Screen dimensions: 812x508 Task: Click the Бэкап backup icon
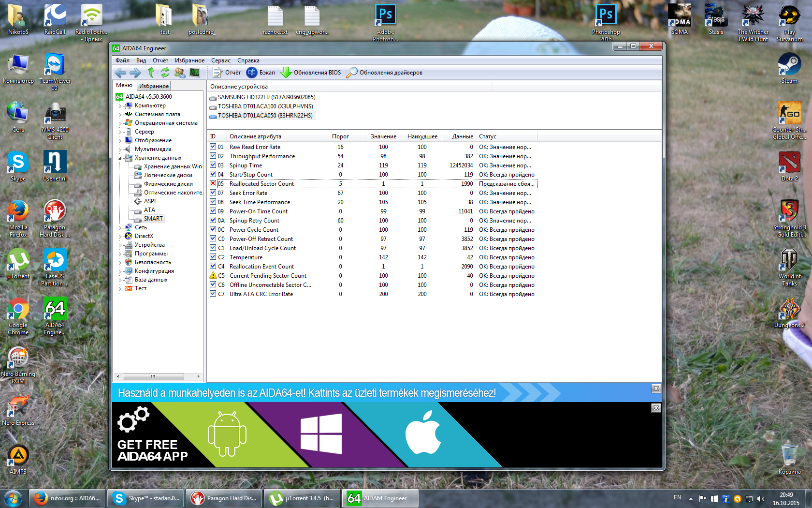252,73
